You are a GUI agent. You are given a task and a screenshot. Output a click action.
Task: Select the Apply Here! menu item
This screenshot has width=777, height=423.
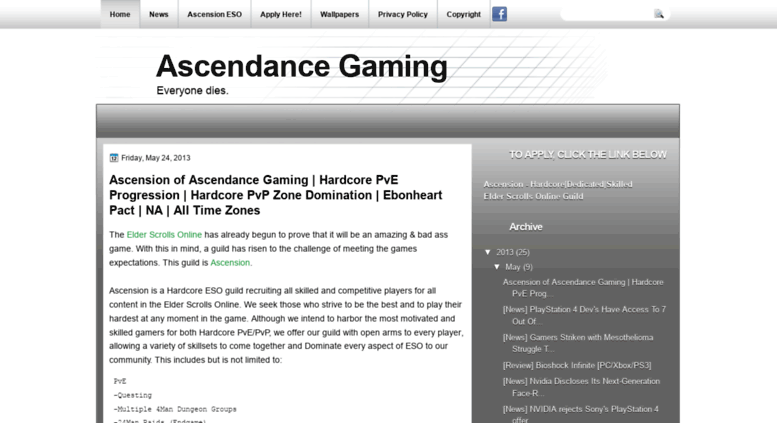[281, 14]
